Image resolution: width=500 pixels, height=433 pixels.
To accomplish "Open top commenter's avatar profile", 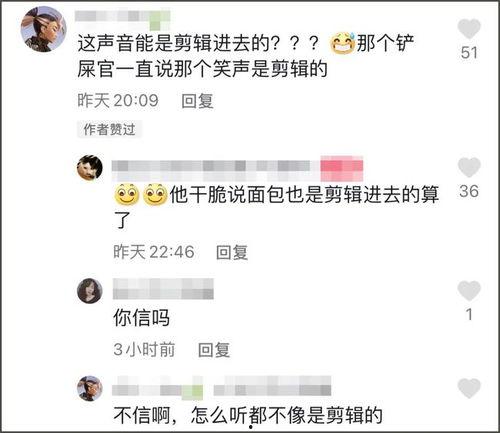I will [x=44, y=29].
